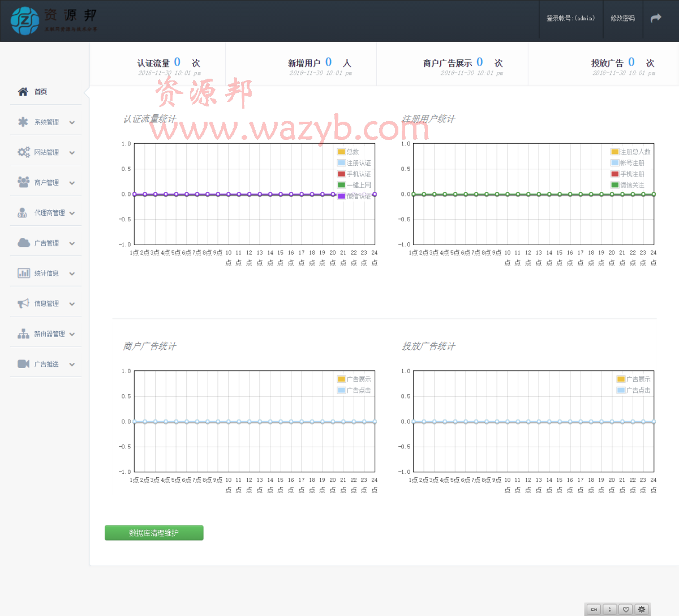The height and width of the screenshot is (616, 679).
Task: Click the asterisk icon for 系统管理
Action: [x=23, y=122]
